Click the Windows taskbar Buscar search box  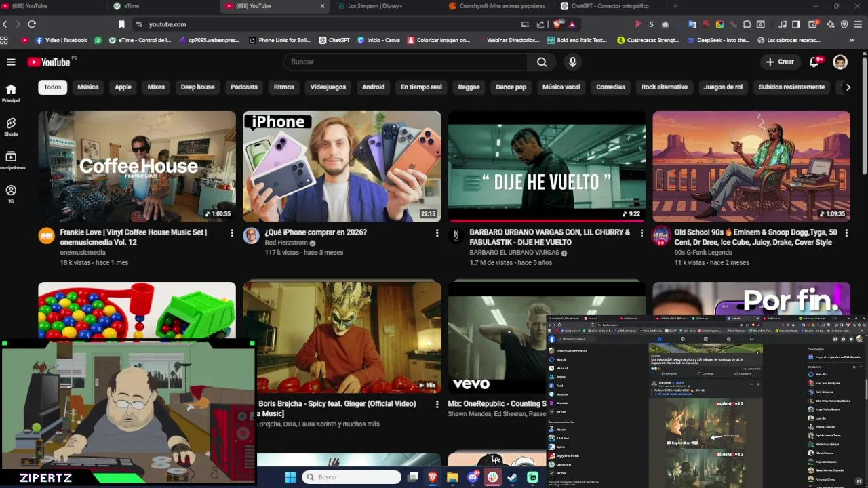tap(351, 477)
